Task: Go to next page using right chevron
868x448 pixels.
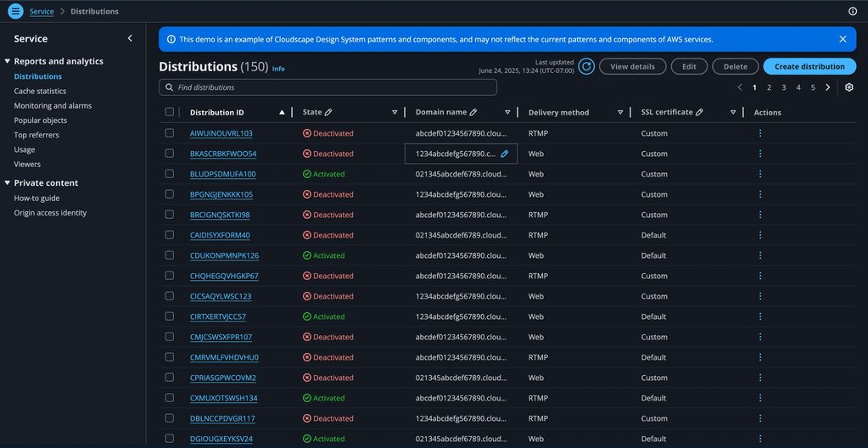Action: 828,87
